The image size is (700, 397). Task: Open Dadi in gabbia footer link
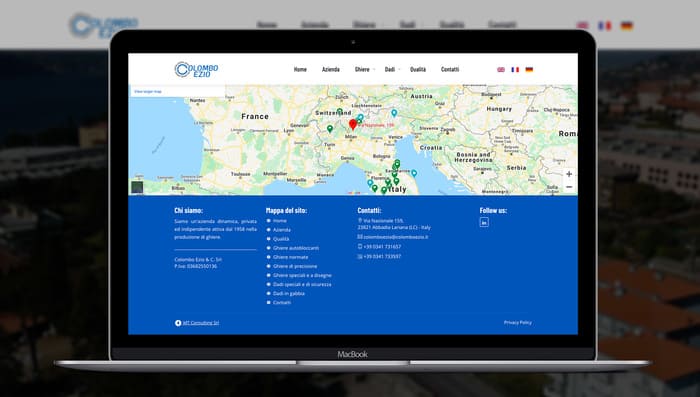click(x=289, y=293)
